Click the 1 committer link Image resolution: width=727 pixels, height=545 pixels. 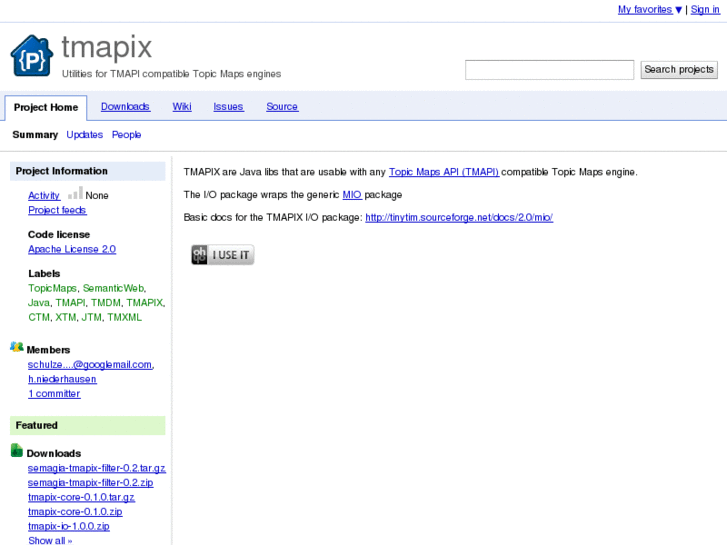[54, 393]
